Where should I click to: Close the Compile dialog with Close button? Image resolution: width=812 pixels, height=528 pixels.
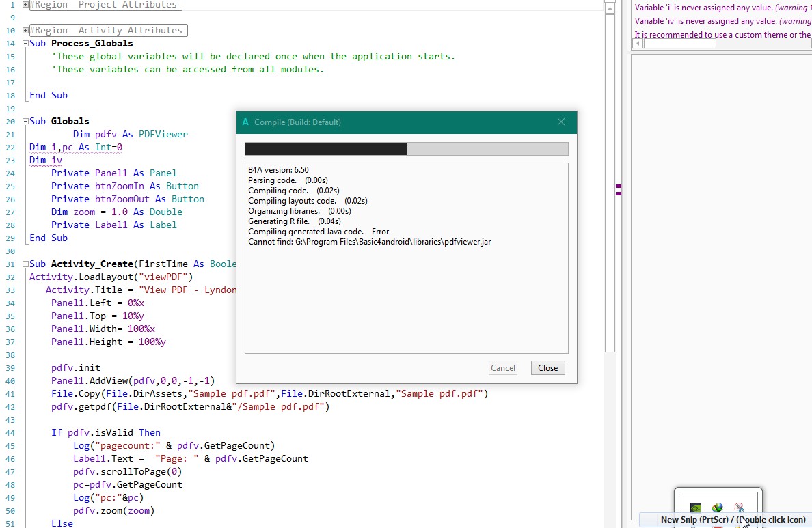[x=547, y=368]
